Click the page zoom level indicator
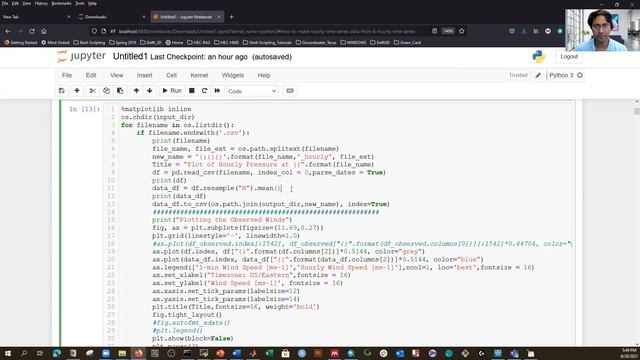 pyautogui.click(x=448, y=31)
